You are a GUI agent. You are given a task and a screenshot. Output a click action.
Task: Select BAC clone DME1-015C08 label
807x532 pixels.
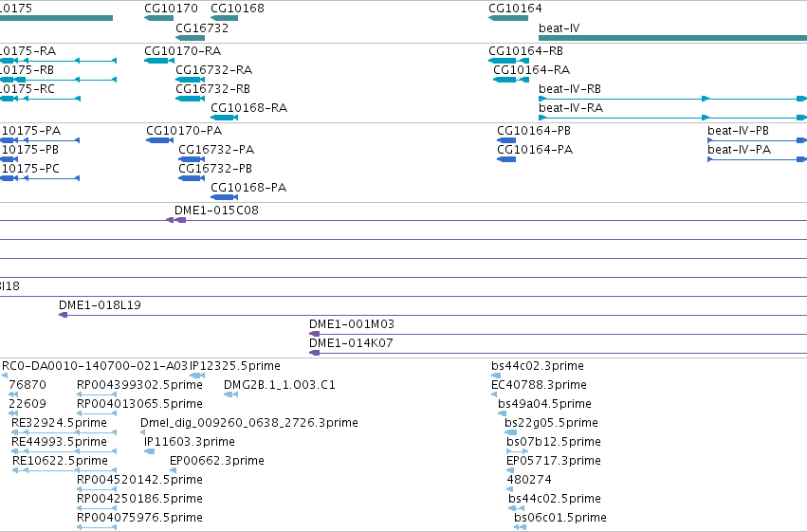216,211
